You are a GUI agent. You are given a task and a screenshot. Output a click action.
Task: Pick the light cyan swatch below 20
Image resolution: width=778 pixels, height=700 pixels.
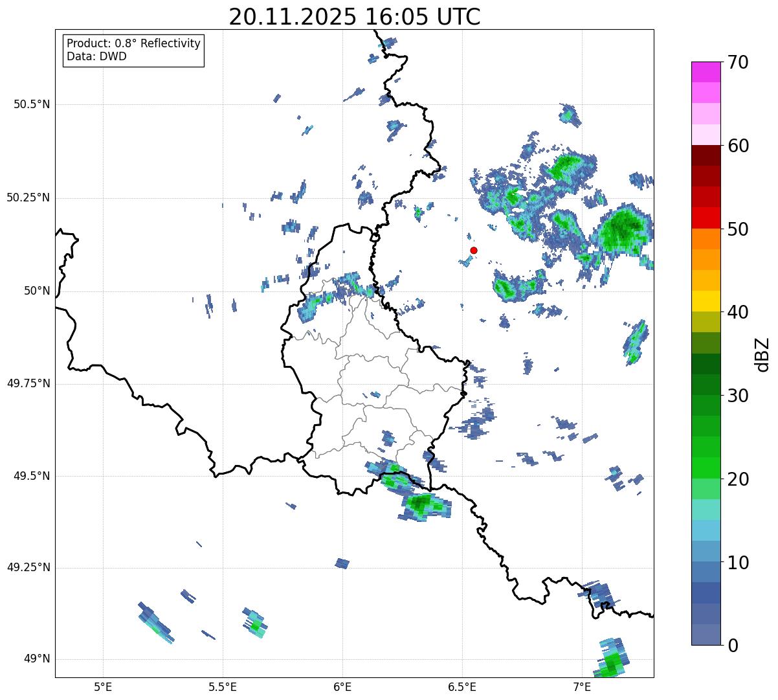pos(706,509)
